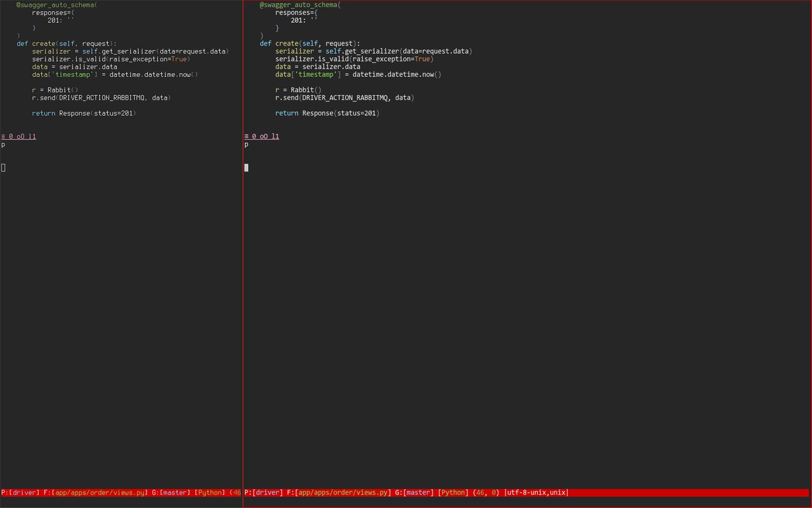The image size is (812, 508).
Task: Click 'responses={' line in the right pane
Action: (296, 12)
